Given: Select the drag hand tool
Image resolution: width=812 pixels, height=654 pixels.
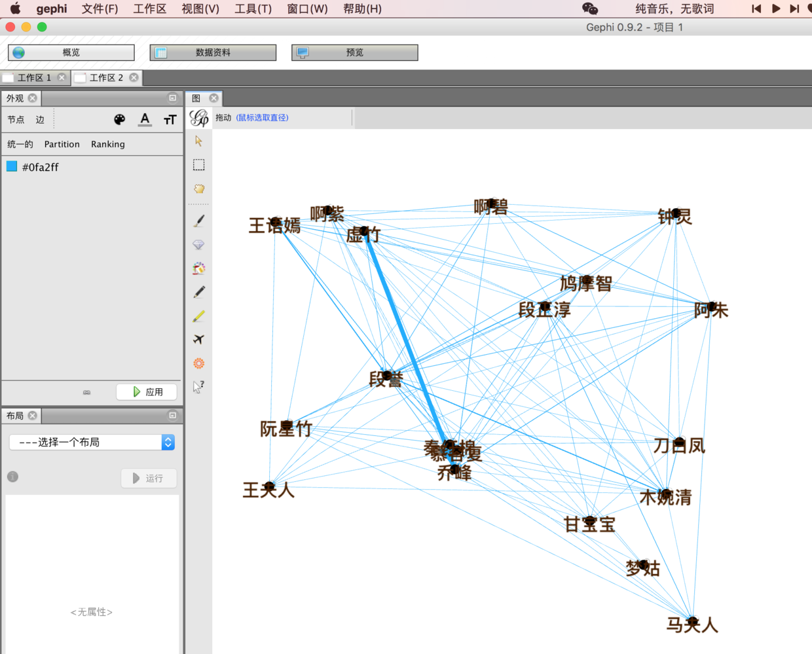Looking at the screenshot, I should 199,189.
